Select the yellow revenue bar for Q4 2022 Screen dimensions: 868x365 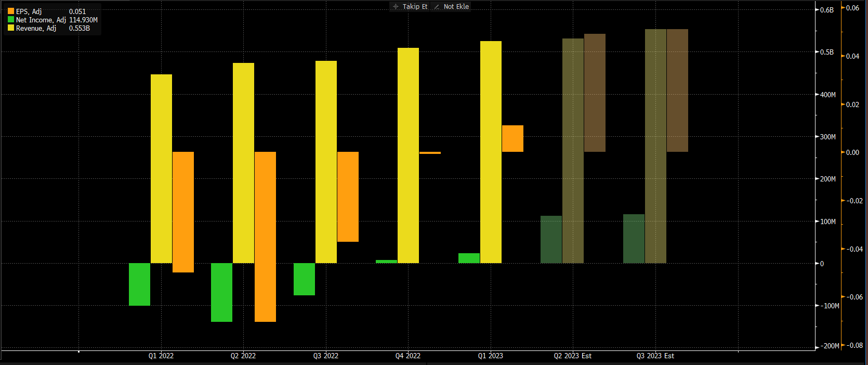(408, 155)
